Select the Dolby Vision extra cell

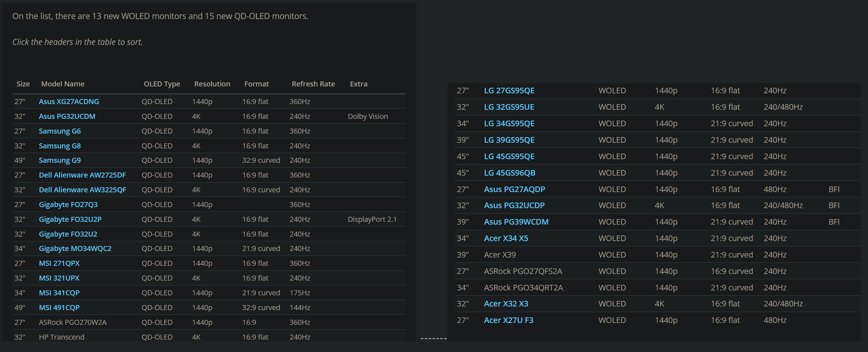click(368, 116)
